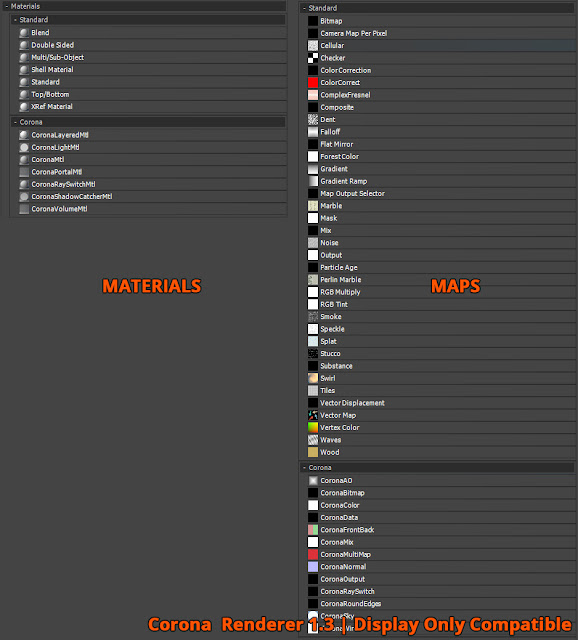This screenshot has width=578, height=640.
Task: Click the Swirl map preview icon
Action: coord(313,378)
